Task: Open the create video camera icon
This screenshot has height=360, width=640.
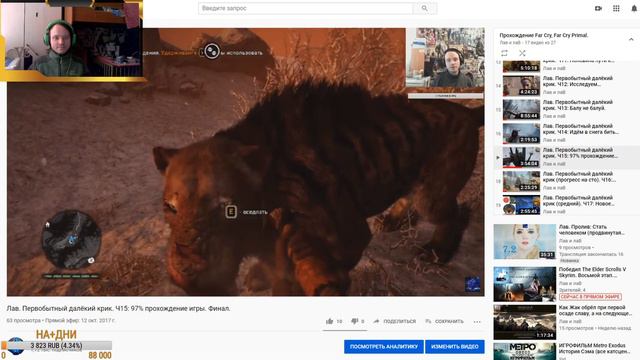Action: [x=598, y=8]
